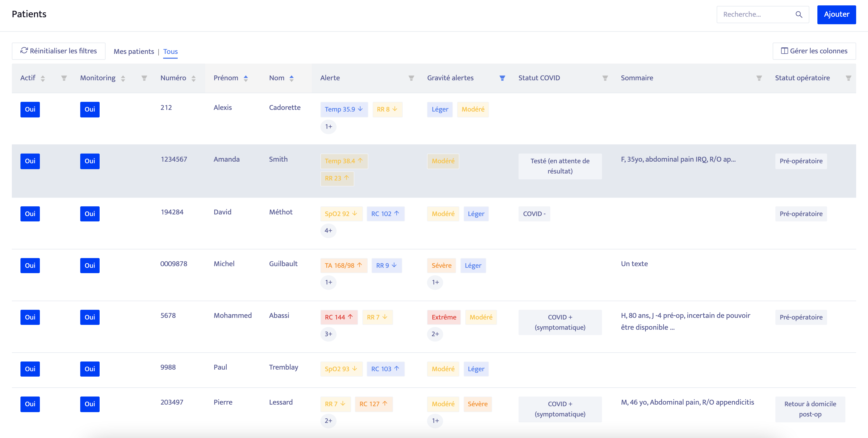Click the Alerte column filter icon
This screenshot has height=438, width=868.
pos(411,78)
